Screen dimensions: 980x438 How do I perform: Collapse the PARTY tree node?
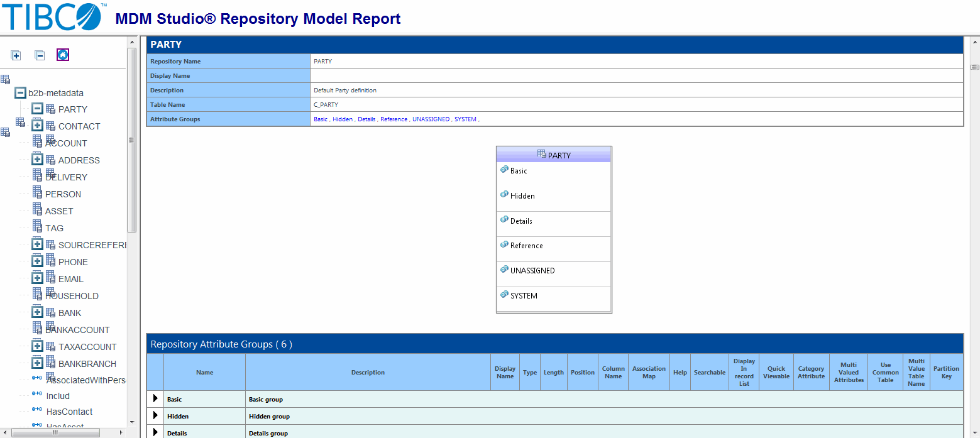38,109
